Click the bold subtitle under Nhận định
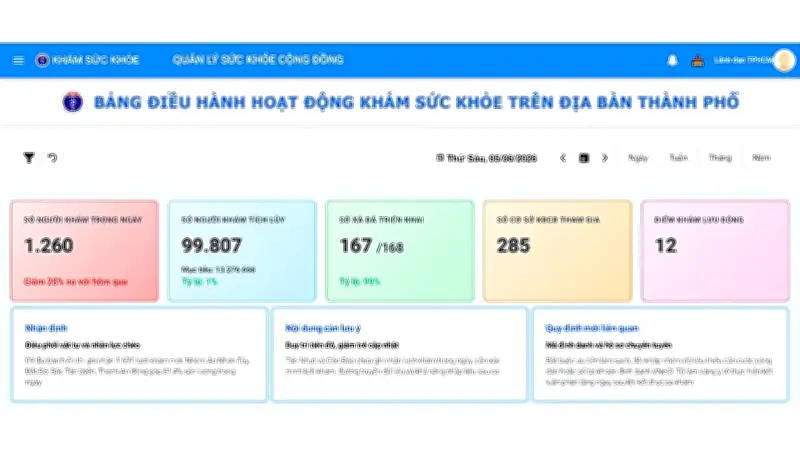This screenshot has height=450, width=800. [82, 345]
